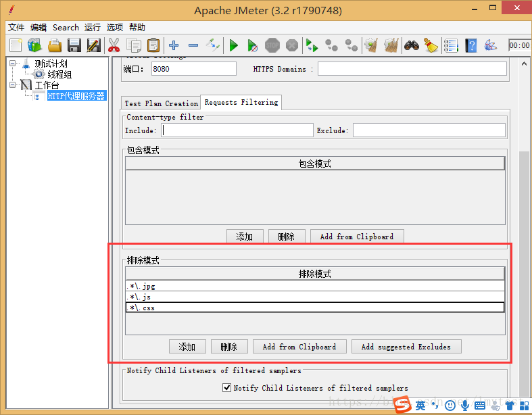
Task: Click the Clear broom with gear icon
Action: click(372, 45)
